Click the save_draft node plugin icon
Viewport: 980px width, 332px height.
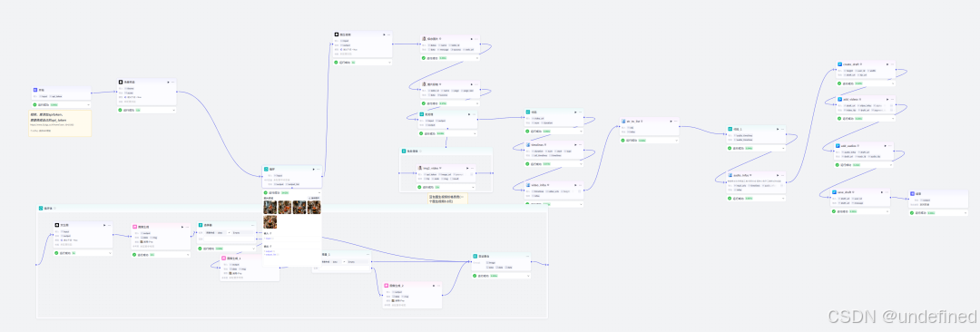point(835,192)
